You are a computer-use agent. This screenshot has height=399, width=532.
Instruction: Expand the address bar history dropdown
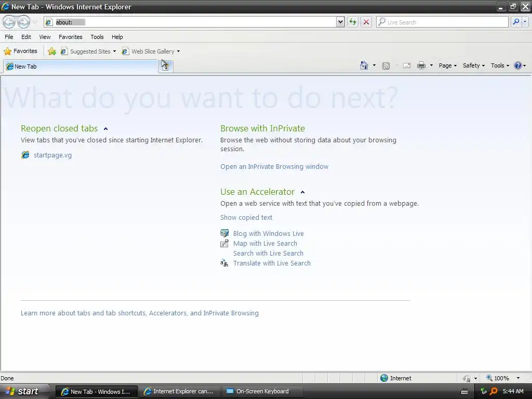340,22
